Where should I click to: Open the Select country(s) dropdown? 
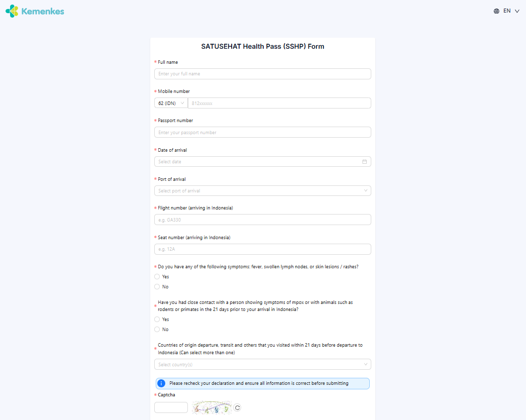click(x=263, y=364)
